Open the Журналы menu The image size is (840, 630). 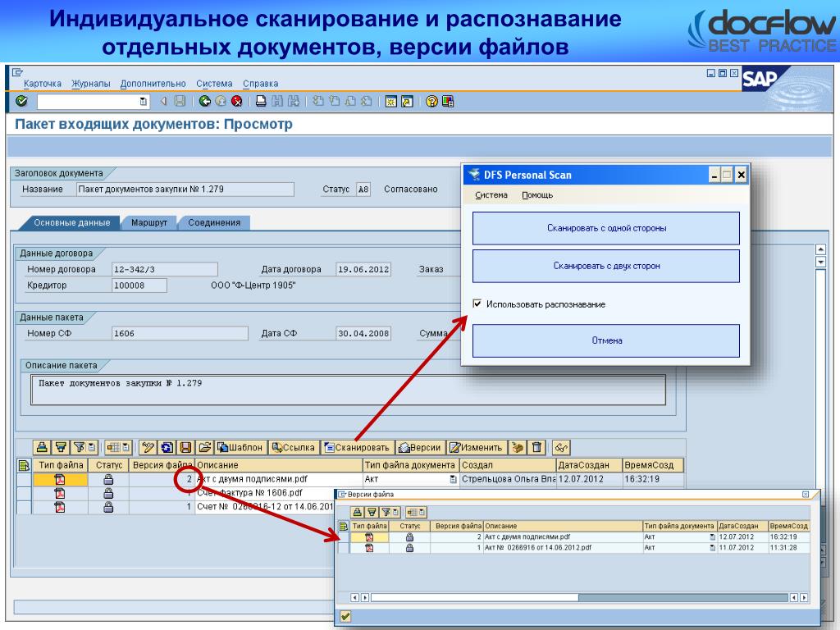point(90,84)
